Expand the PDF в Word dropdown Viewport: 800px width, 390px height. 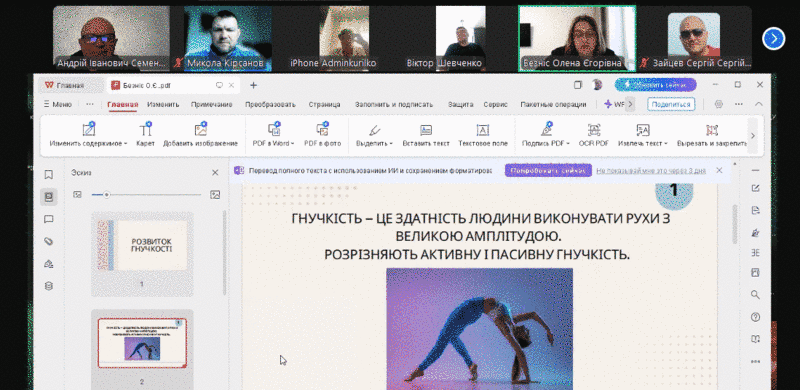(x=293, y=144)
